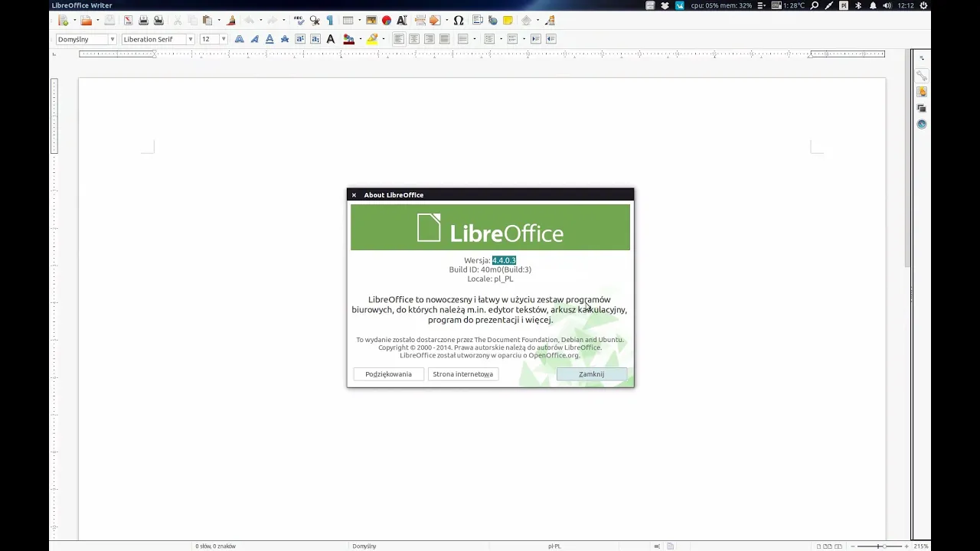Screen dimensions: 980x551
Task: Print the document using the printer icon
Action: tap(143, 21)
